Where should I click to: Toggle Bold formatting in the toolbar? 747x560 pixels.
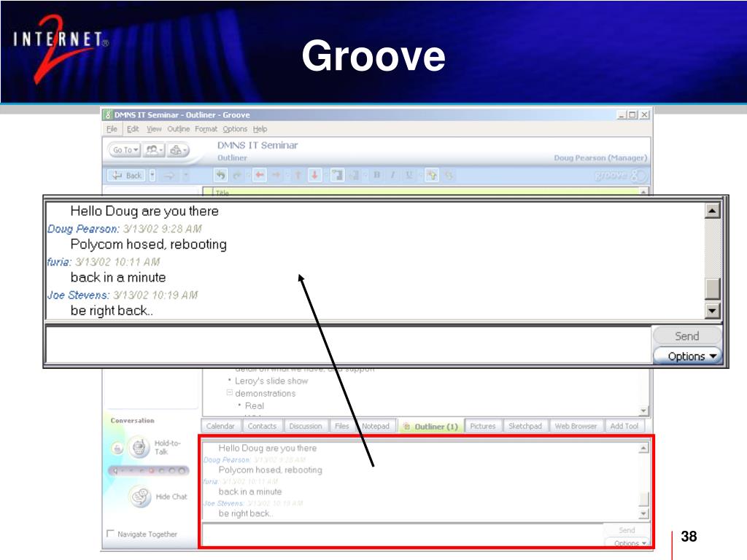[376, 175]
